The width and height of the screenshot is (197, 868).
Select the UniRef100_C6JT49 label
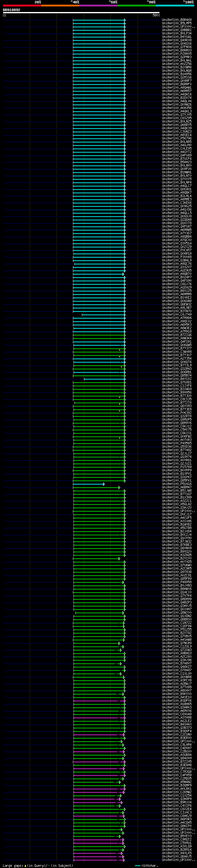coord(177,314)
